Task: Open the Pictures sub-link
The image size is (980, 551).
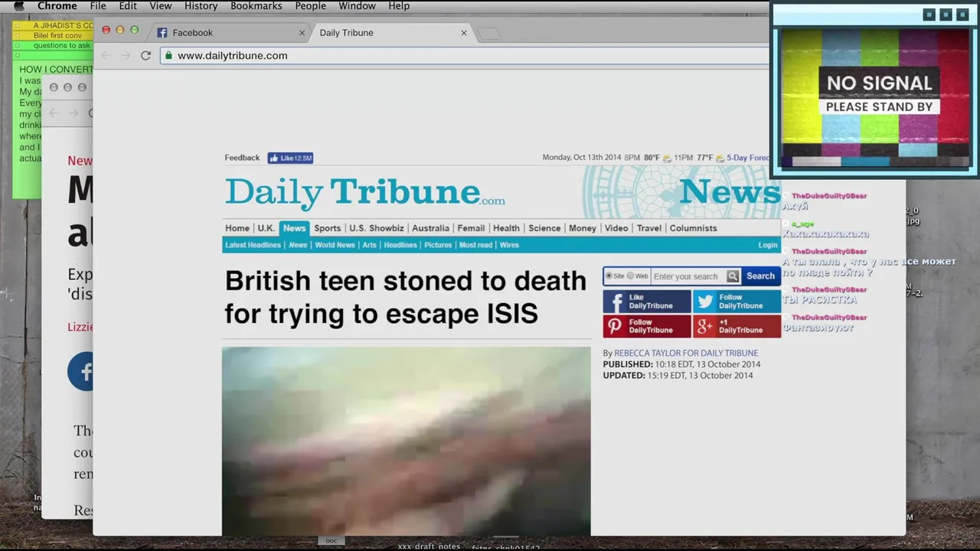Action: click(x=438, y=245)
